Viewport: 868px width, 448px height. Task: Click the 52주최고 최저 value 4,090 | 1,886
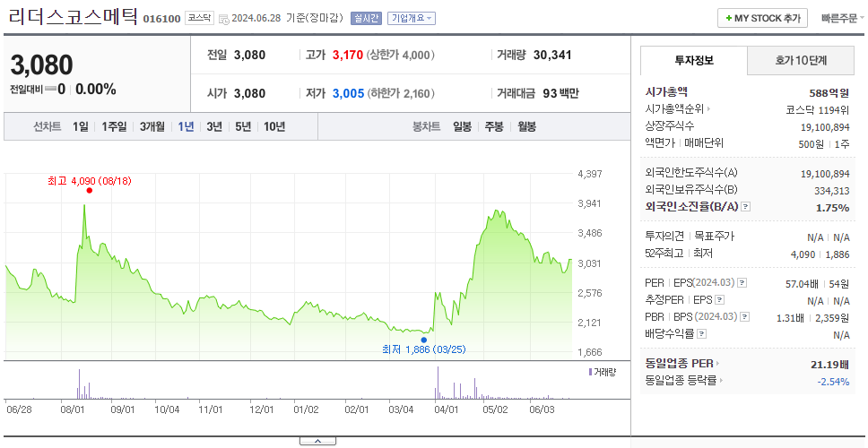pyautogui.click(x=820, y=254)
